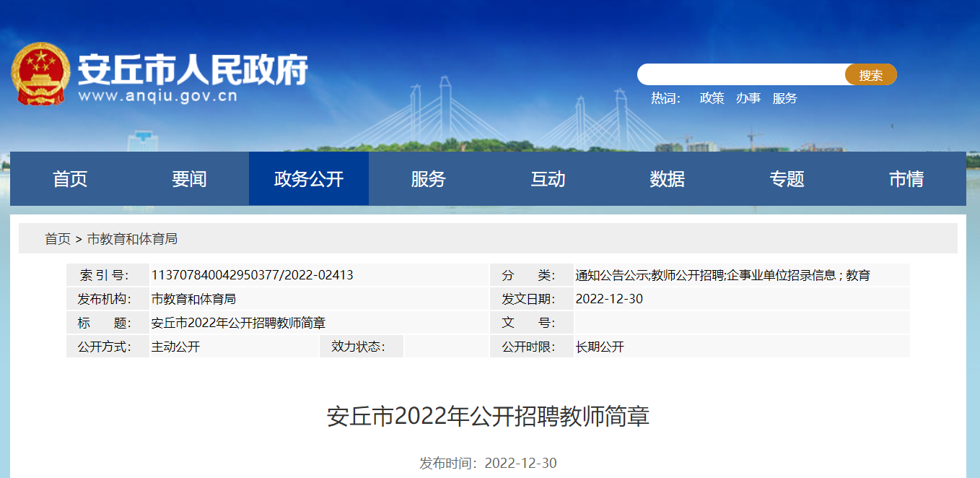
Task: Open the 首页 navigation tab
Action: [x=70, y=179]
